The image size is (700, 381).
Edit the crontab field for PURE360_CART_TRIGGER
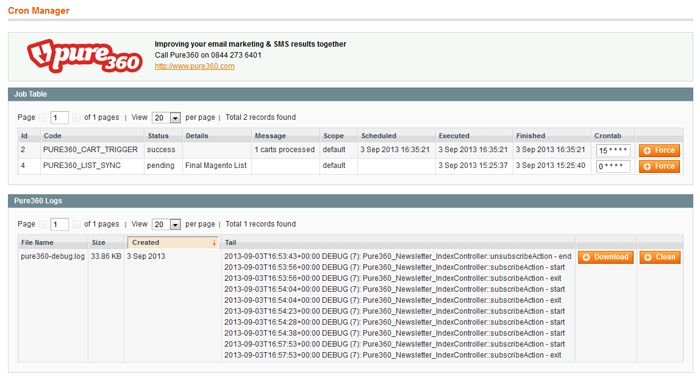pos(613,151)
